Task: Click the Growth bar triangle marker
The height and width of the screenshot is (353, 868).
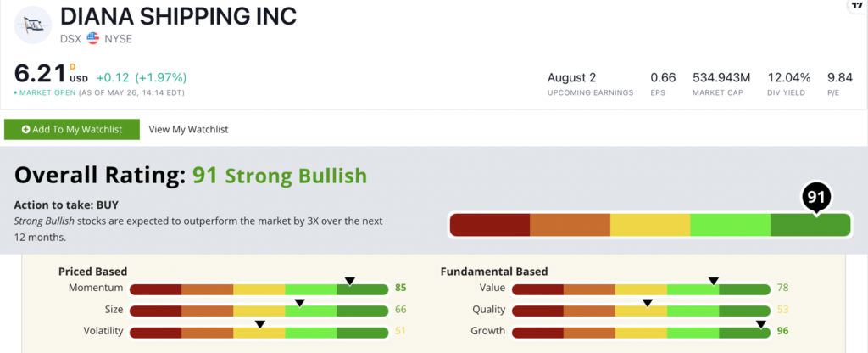Action: [x=761, y=324]
